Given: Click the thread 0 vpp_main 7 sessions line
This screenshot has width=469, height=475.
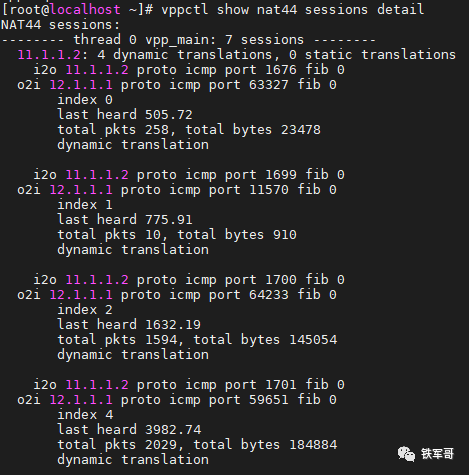Looking at the screenshot, I should pyautogui.click(x=189, y=40).
